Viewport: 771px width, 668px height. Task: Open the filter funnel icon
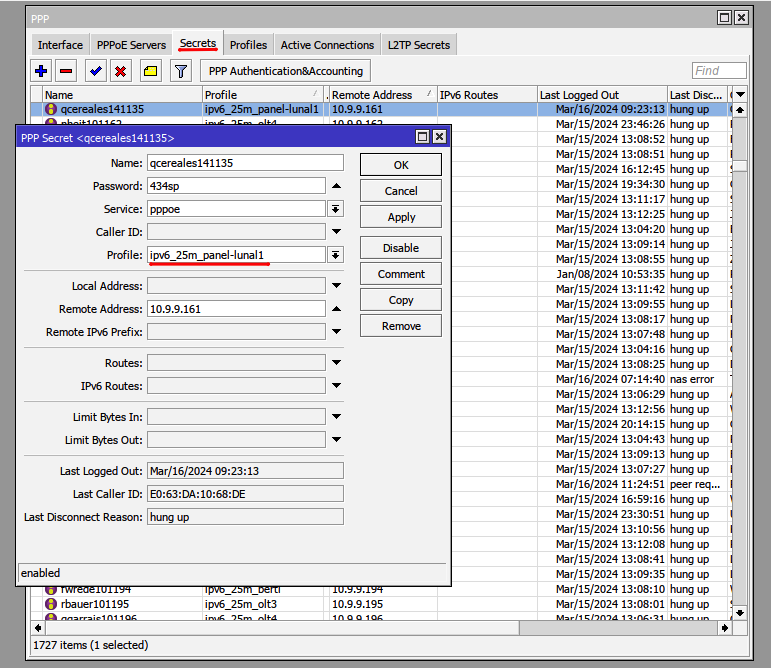(x=180, y=71)
